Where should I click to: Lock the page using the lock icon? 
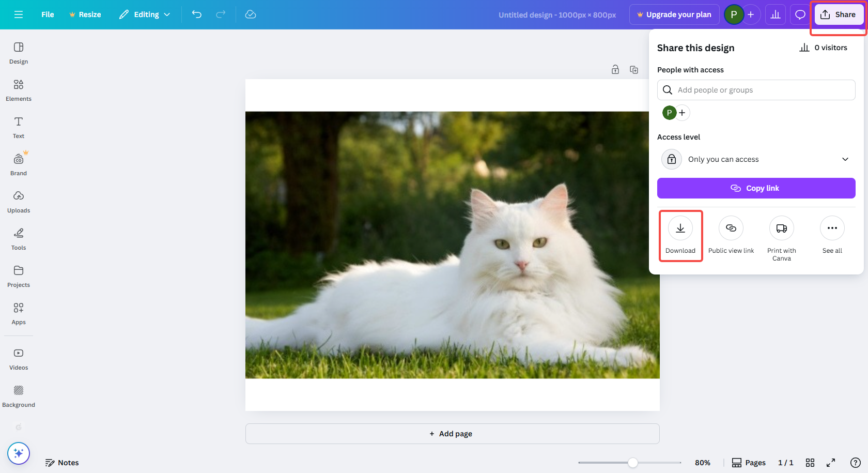[x=615, y=69]
